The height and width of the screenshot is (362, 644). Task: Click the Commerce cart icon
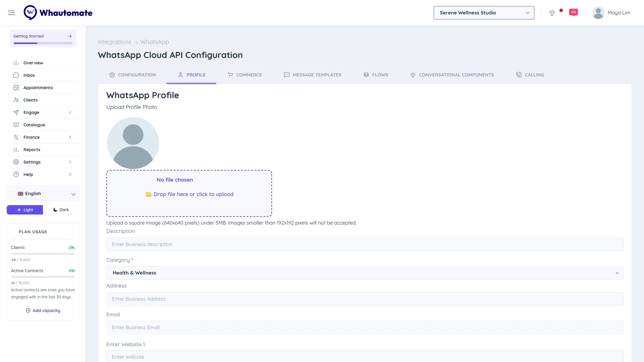(x=230, y=75)
